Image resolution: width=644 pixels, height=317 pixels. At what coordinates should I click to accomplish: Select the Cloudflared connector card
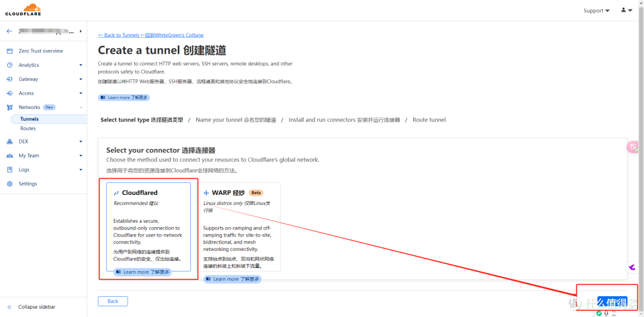pyautogui.click(x=148, y=226)
